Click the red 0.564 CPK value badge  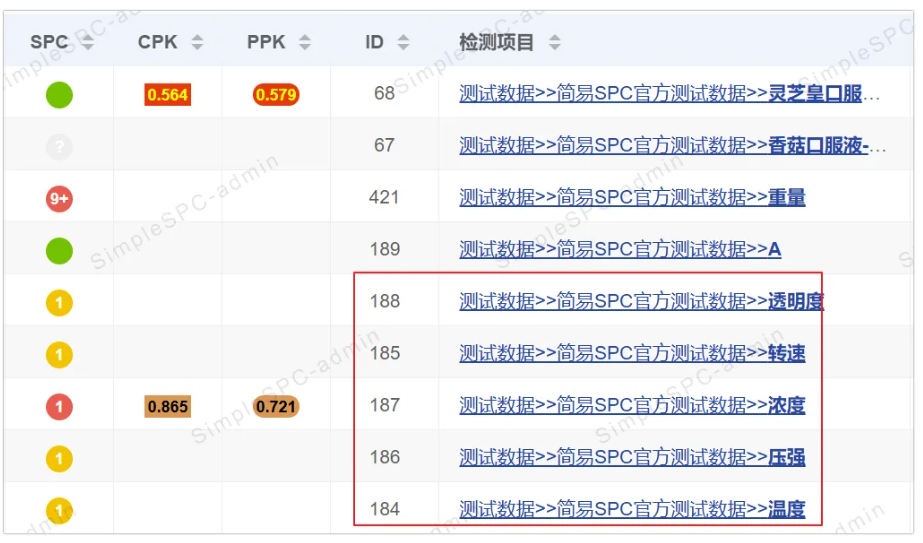167,95
